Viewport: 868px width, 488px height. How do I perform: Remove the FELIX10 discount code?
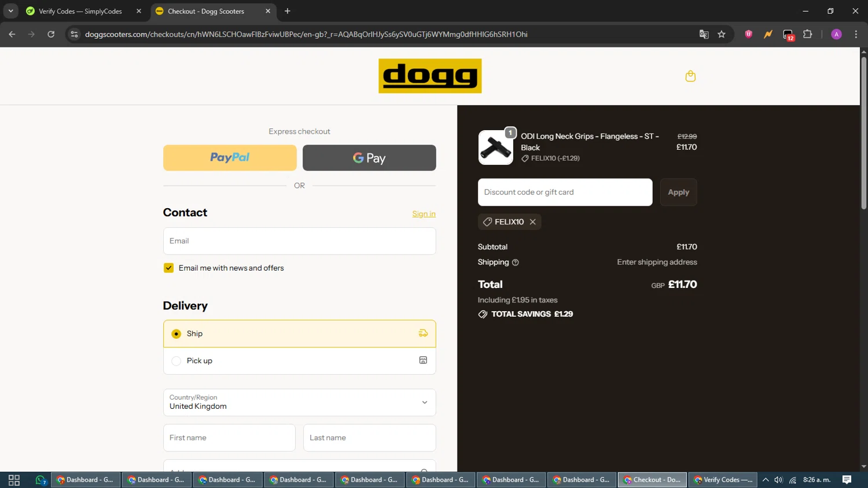pos(533,222)
